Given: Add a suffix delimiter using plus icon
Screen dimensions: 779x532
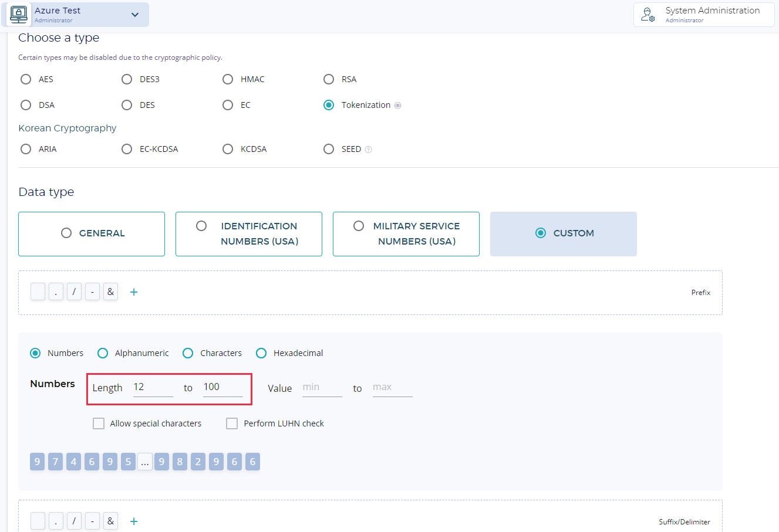Looking at the screenshot, I should pos(134,521).
